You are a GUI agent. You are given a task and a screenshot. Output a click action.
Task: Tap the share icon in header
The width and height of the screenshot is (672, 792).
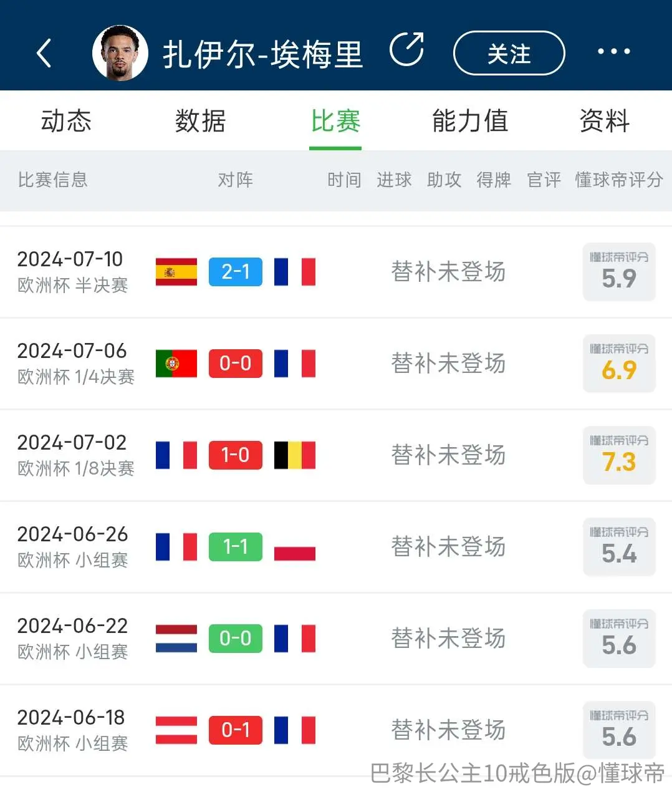pyautogui.click(x=407, y=50)
